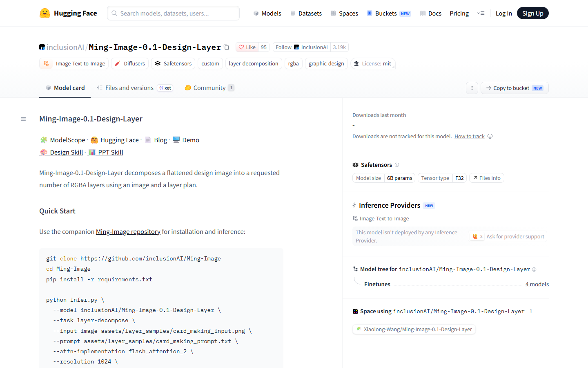This screenshot has width=588, height=368.
Task: Open Buckets in the top navigation
Action: 388,13
